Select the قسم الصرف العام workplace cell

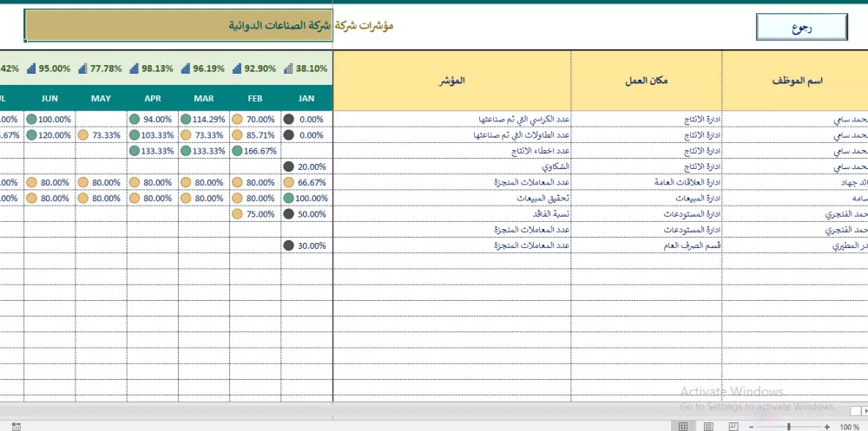[x=646, y=245]
